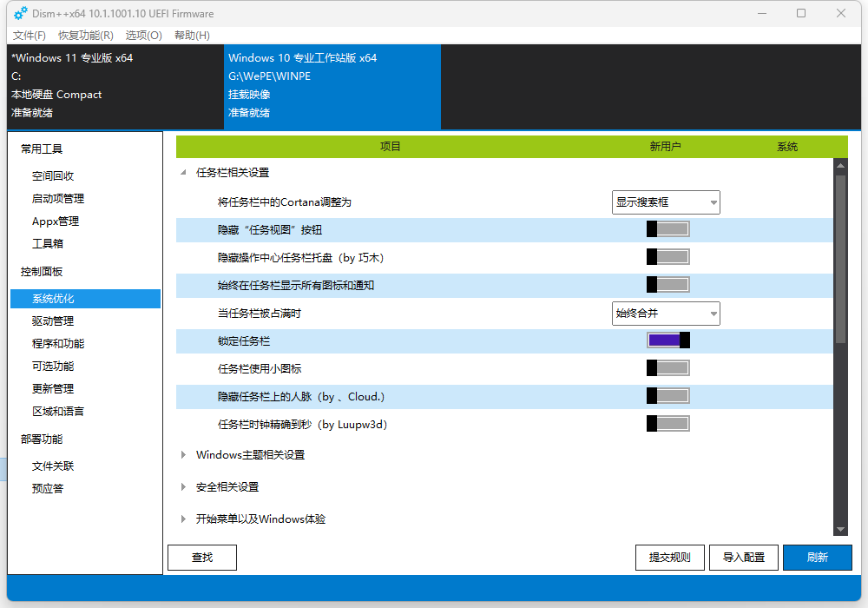Open the Cortana 显示搜索框 dropdown

666,202
